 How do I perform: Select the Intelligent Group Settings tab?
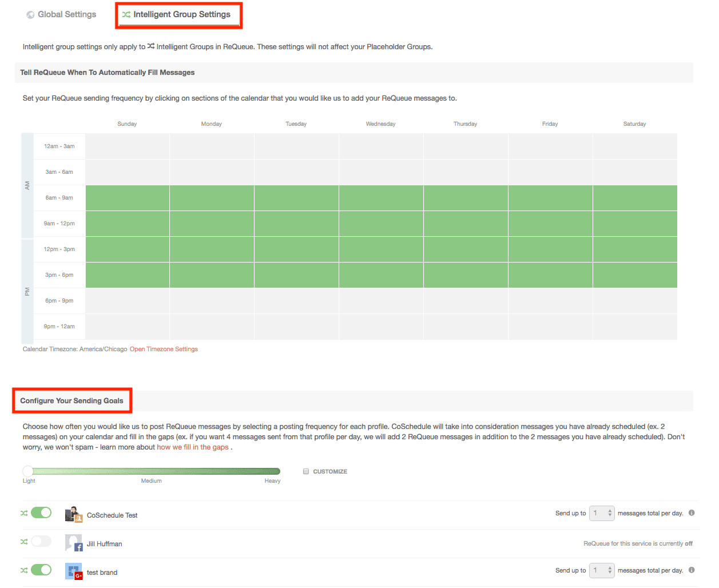[x=178, y=14]
